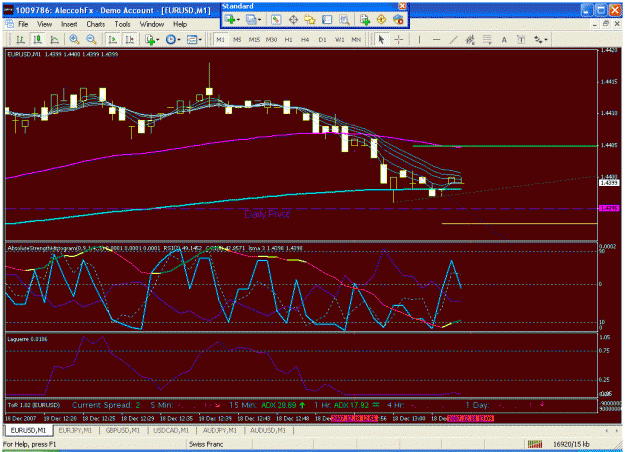Select the equidistant channel tool

pos(470,39)
